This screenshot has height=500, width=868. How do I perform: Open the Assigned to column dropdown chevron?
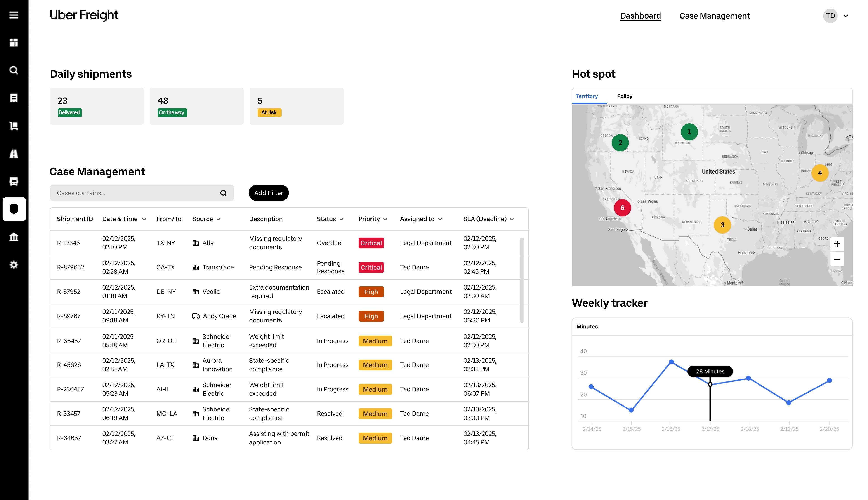click(x=440, y=219)
